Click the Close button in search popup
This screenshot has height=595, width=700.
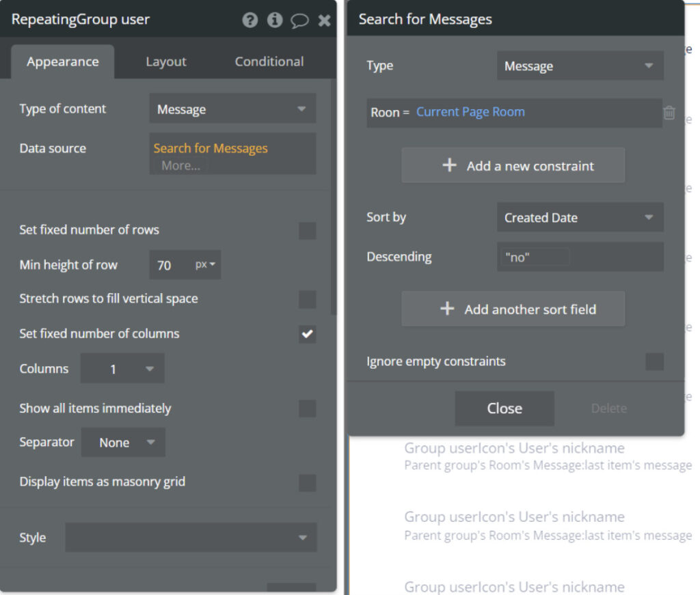coord(504,409)
